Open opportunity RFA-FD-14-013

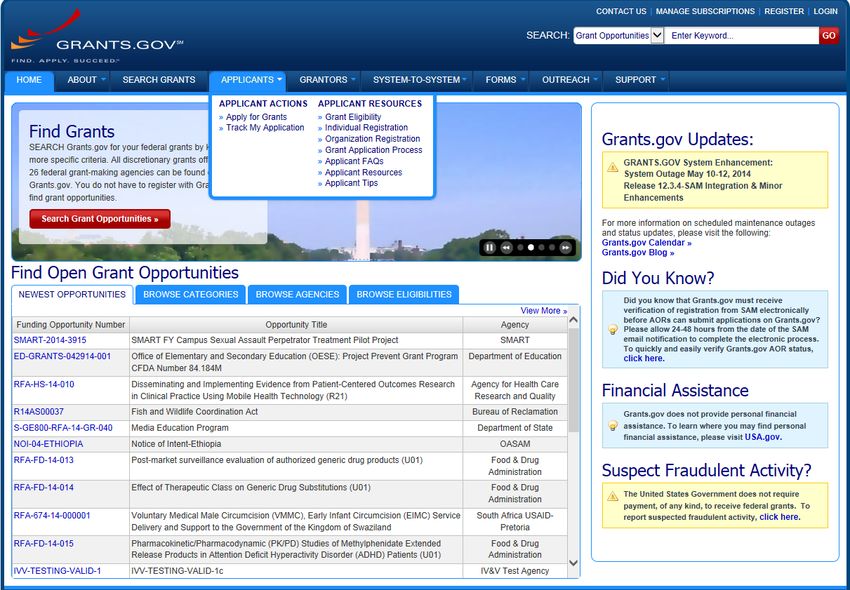click(43, 460)
